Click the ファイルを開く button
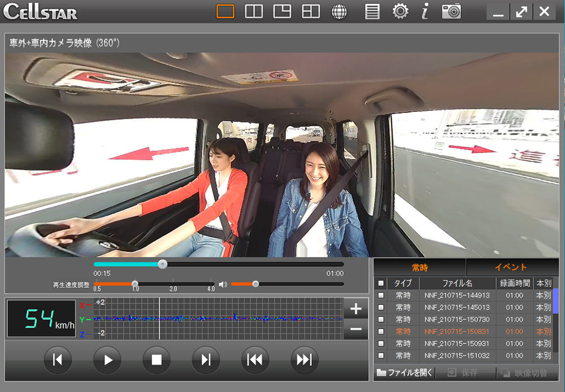 [x=405, y=373]
